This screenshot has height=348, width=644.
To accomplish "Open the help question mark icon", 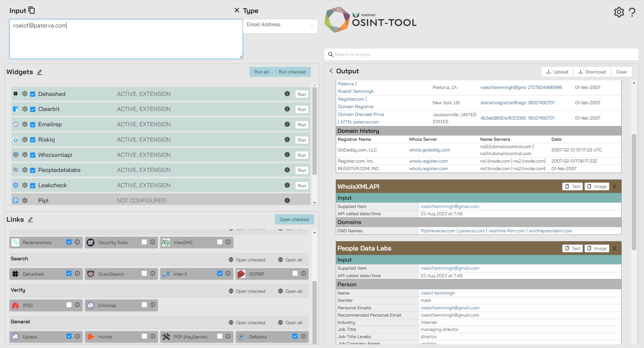I will click(x=632, y=12).
